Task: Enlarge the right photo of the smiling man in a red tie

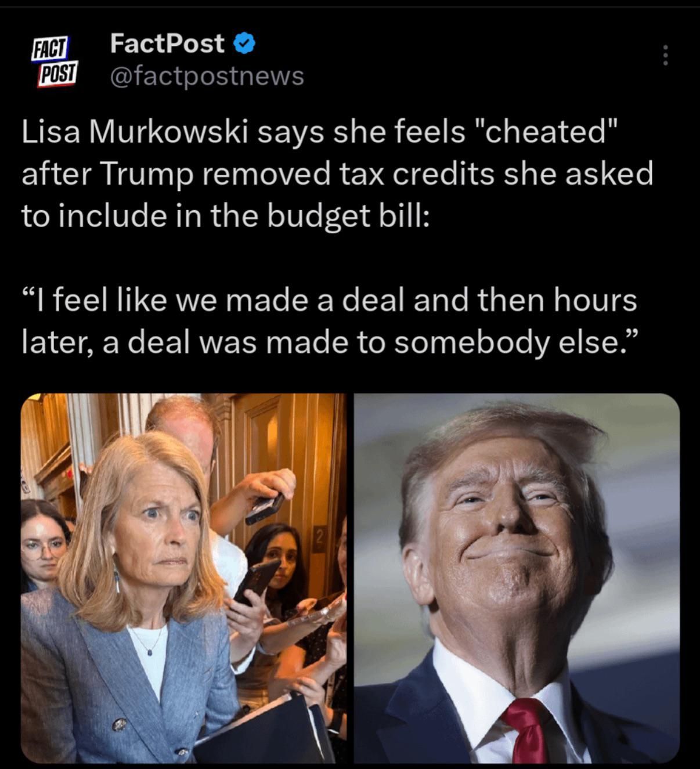Action: click(x=517, y=578)
